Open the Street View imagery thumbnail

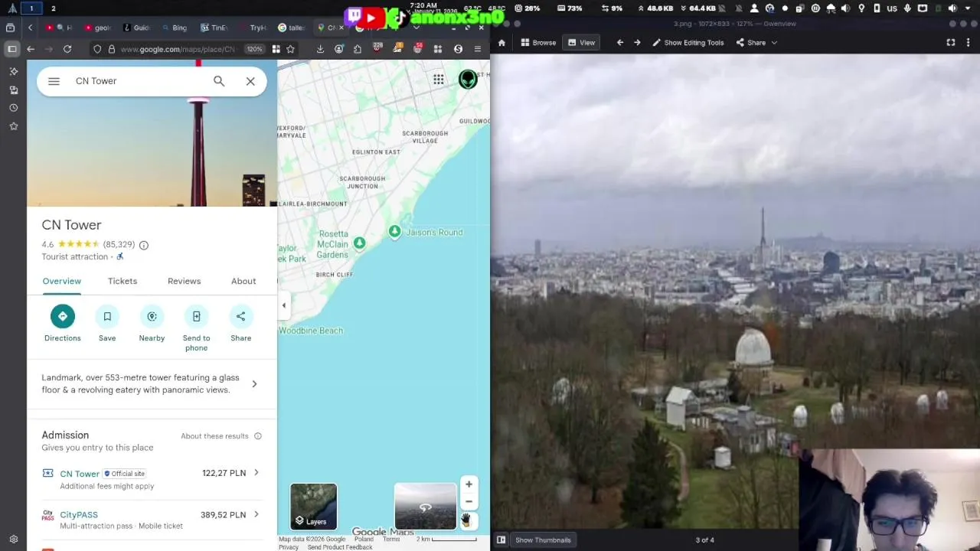point(426,507)
